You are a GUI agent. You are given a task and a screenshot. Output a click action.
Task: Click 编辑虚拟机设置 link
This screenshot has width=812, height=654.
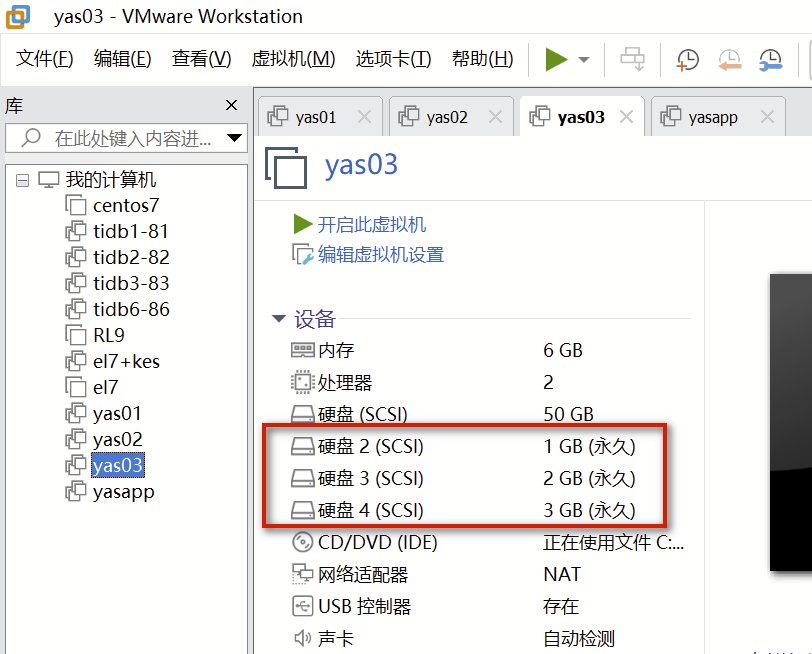pyautogui.click(x=381, y=255)
